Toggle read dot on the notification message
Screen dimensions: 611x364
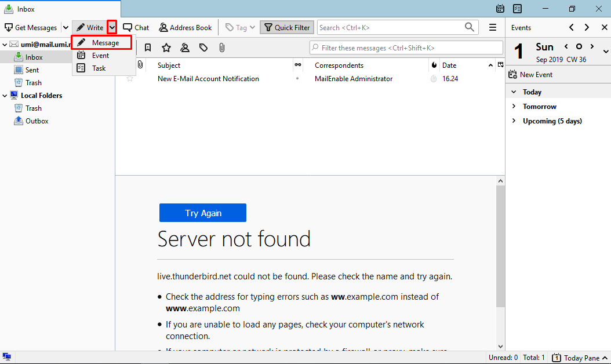point(298,78)
